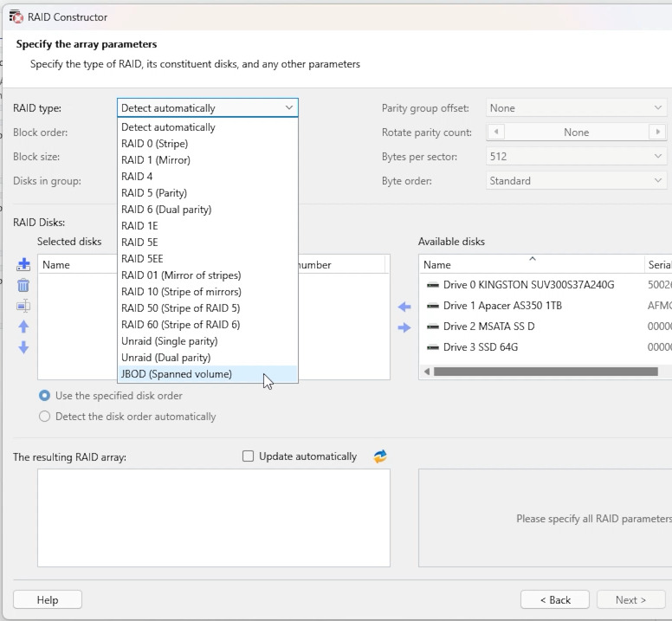Sort Available disks by Name column header
Screen dimensions: 672x621
point(532,265)
